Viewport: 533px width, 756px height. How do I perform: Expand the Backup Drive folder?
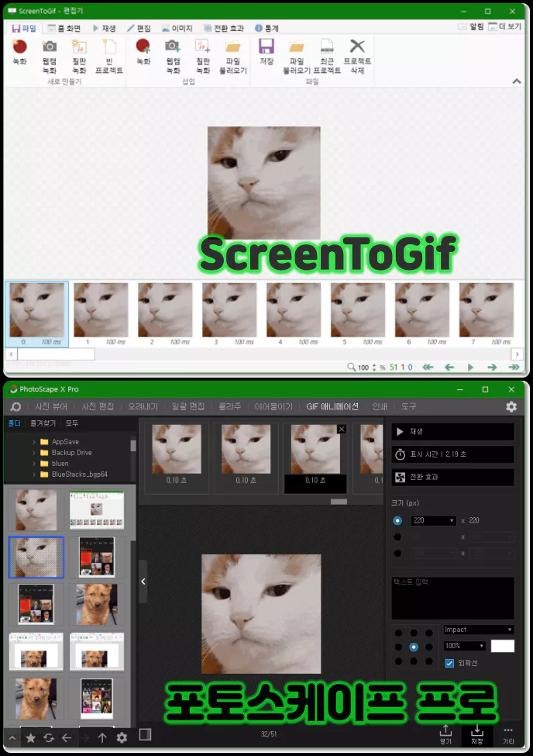[x=34, y=453]
